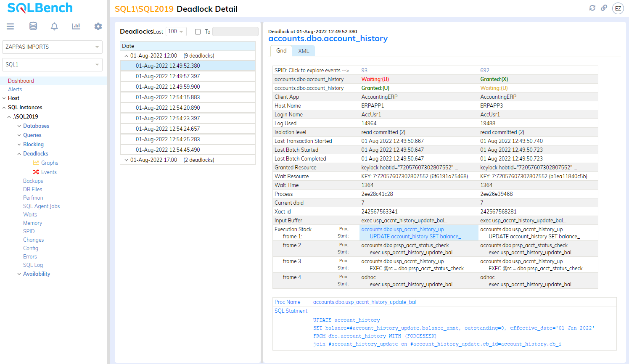Collapse the 01-Aug-2022 12:00 deadlock group
This screenshot has width=629, height=364.
point(126,56)
